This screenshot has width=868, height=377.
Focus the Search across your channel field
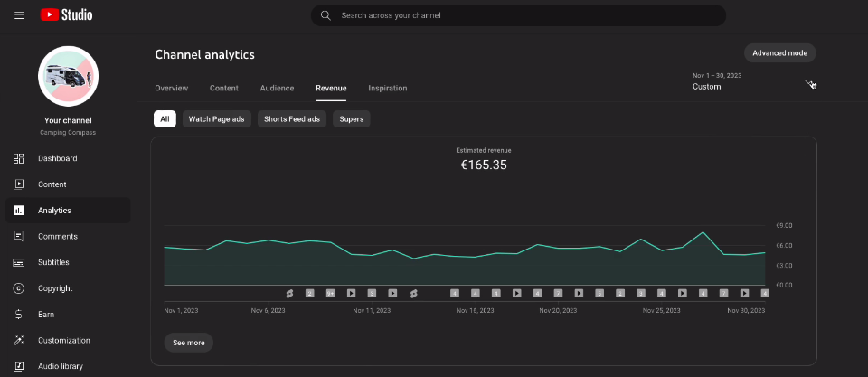[518, 15]
